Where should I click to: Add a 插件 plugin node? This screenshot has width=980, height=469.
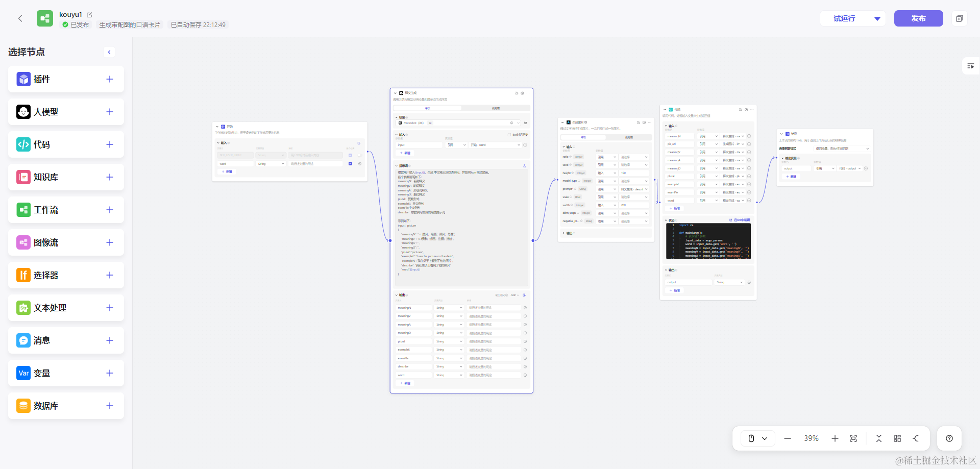point(110,79)
